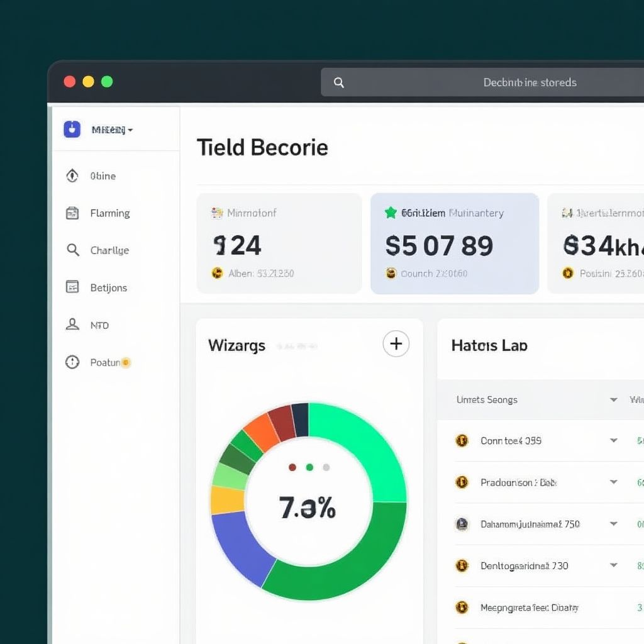
Task: Switch to the Wizargs panel
Action: (x=236, y=345)
